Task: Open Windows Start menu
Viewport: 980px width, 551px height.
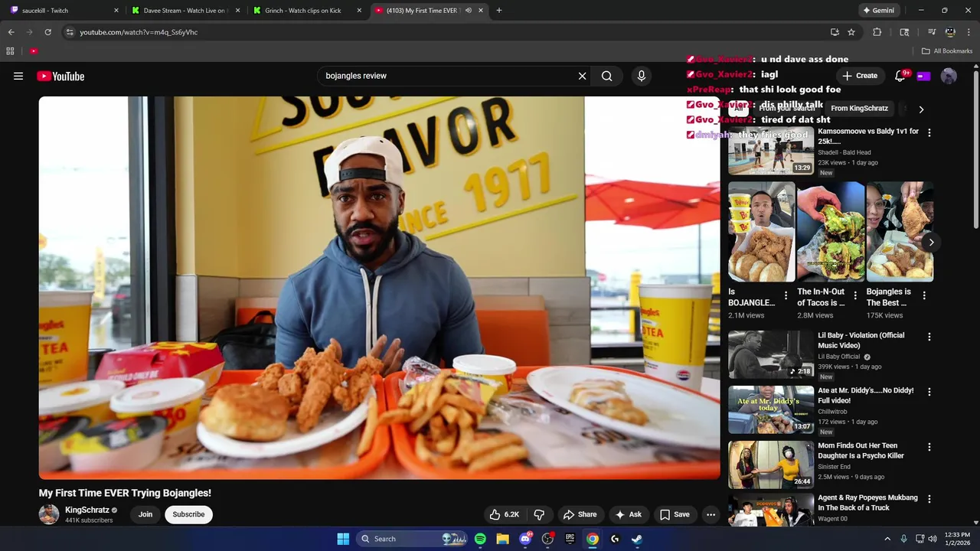Action: (x=343, y=539)
